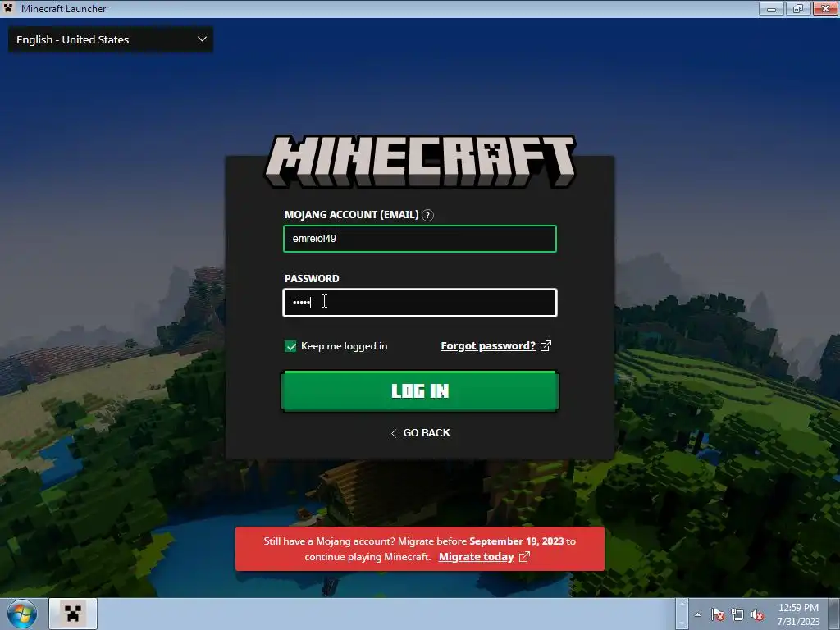840x630 pixels.
Task: Click external link icon beside Migrate today
Action: click(x=524, y=557)
